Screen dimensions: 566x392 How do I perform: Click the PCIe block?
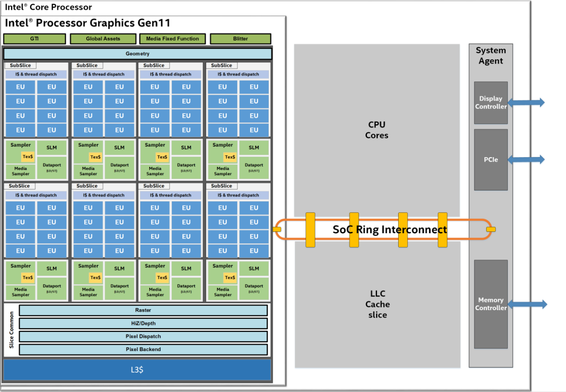click(x=491, y=159)
